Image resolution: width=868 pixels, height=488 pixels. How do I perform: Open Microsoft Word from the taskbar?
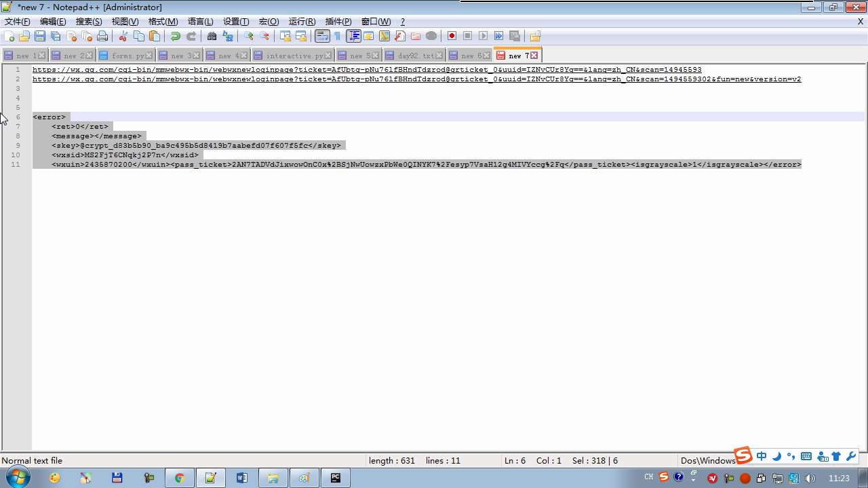(x=242, y=478)
